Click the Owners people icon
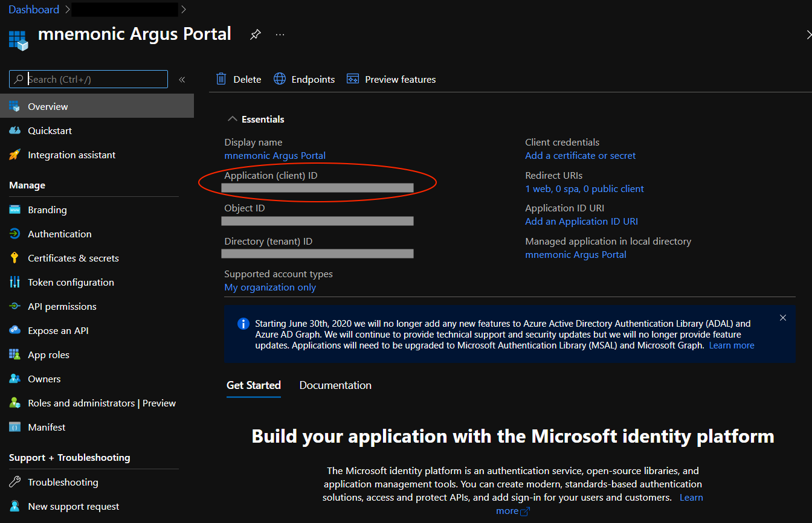The width and height of the screenshot is (812, 523). (14, 379)
